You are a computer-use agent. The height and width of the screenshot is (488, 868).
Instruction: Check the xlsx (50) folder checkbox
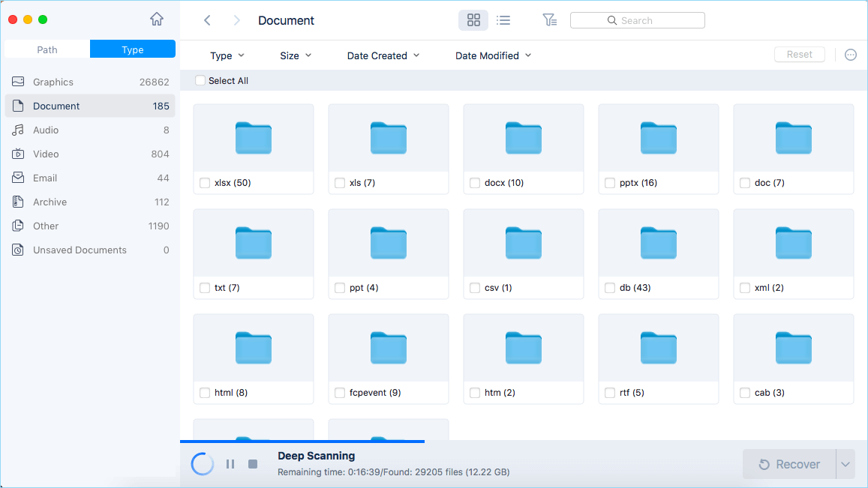204,182
